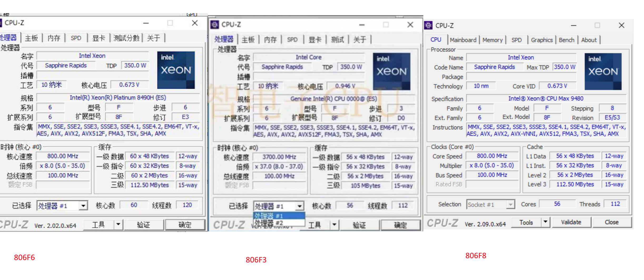Choose 处理器 #2 from the open dropdown list
This screenshot has height=280, width=644.
[279, 223]
